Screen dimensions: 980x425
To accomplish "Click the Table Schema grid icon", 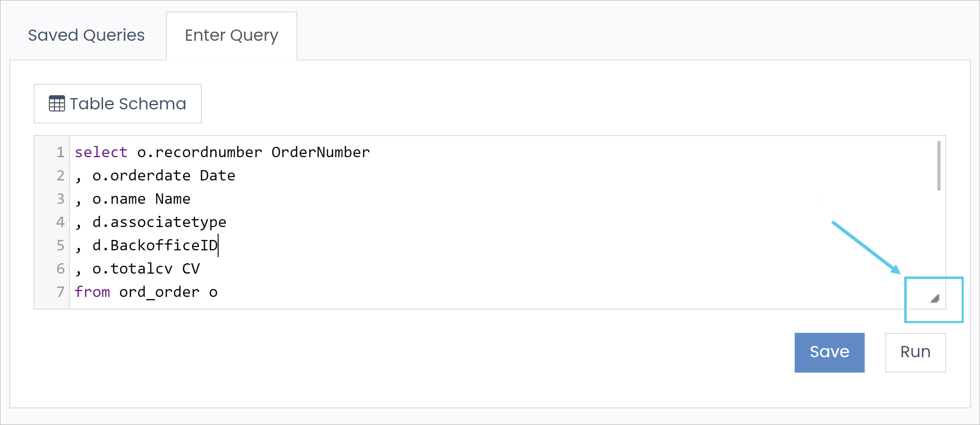I will coord(57,104).
